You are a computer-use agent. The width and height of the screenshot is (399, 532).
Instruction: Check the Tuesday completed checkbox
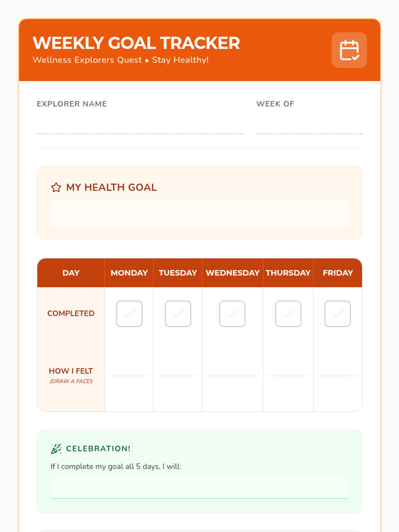[x=178, y=314]
